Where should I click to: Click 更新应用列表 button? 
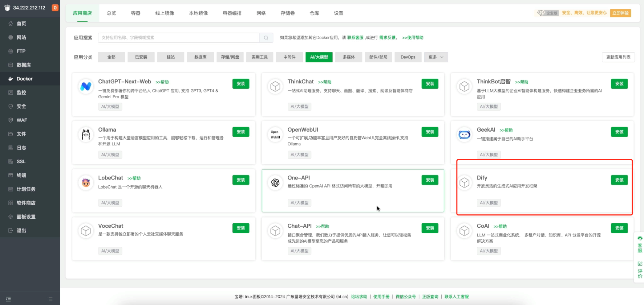click(x=618, y=57)
